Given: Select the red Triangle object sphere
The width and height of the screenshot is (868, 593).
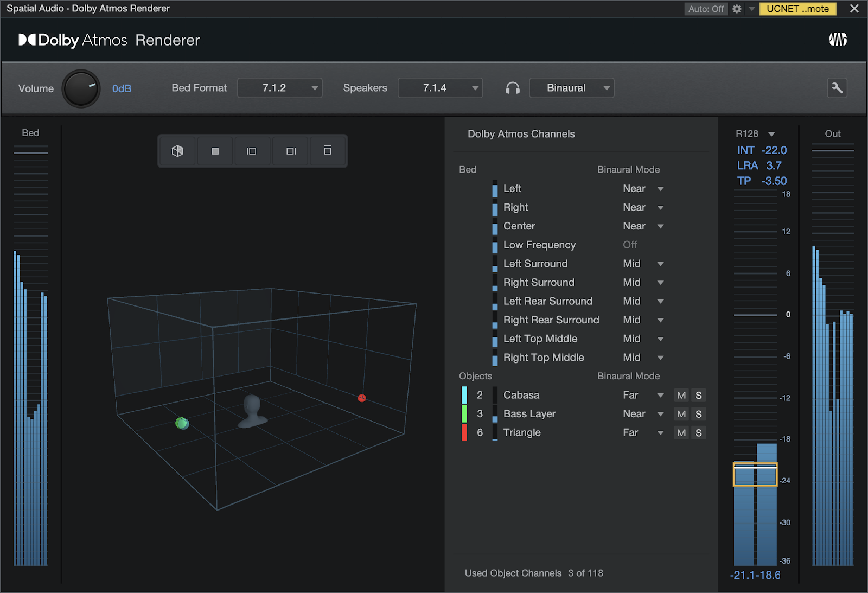Looking at the screenshot, I should 362,398.
